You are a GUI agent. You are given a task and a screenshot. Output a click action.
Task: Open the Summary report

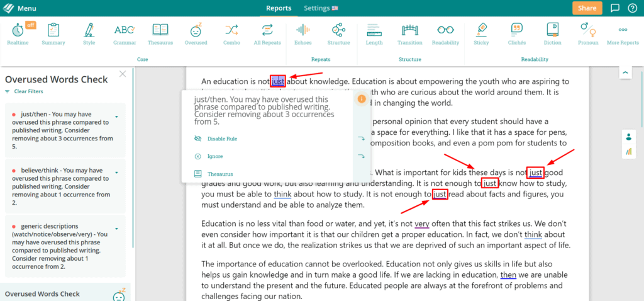(x=53, y=33)
